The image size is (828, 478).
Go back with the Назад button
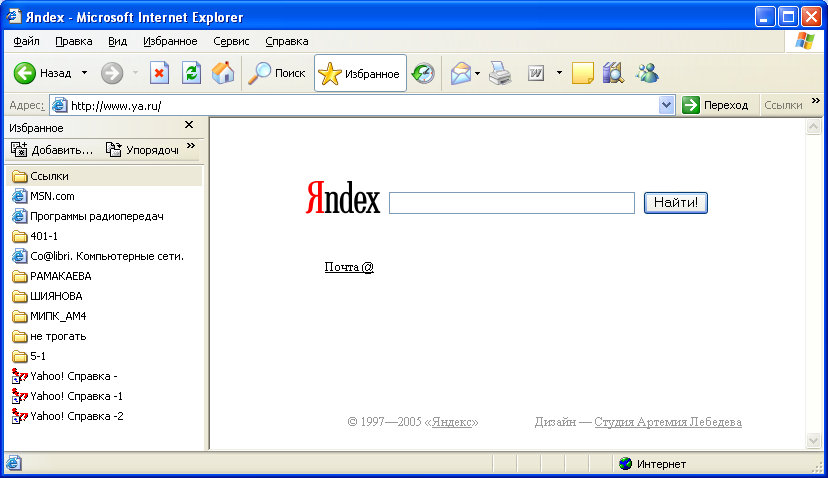43,73
